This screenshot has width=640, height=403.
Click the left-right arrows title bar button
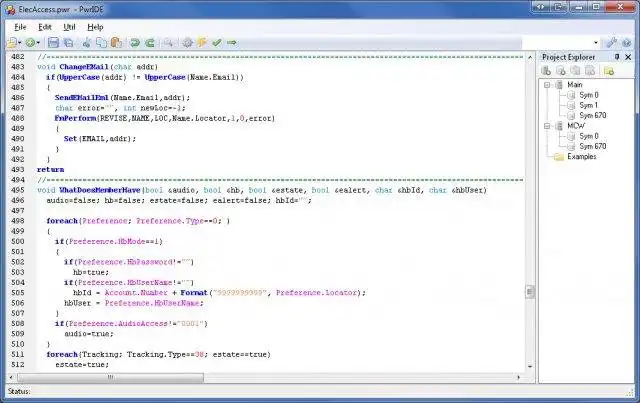pos(541,7)
